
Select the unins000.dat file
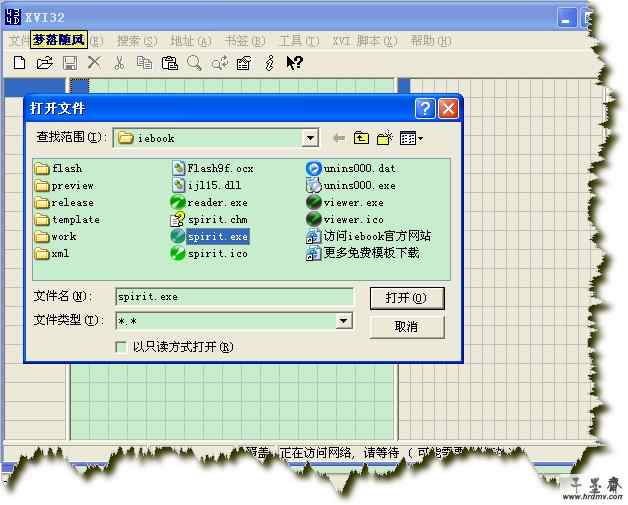(x=351, y=169)
